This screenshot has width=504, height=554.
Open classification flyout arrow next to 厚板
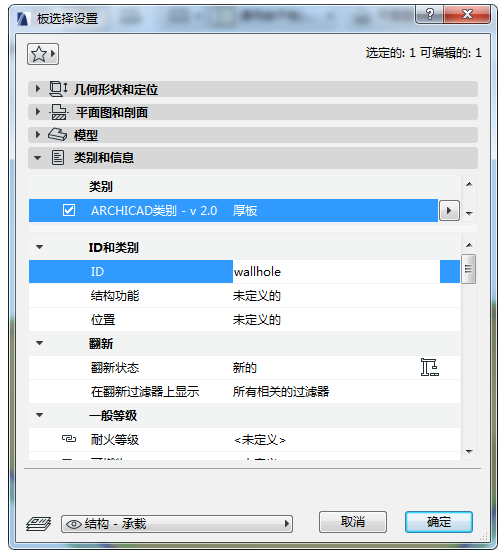pos(449,211)
